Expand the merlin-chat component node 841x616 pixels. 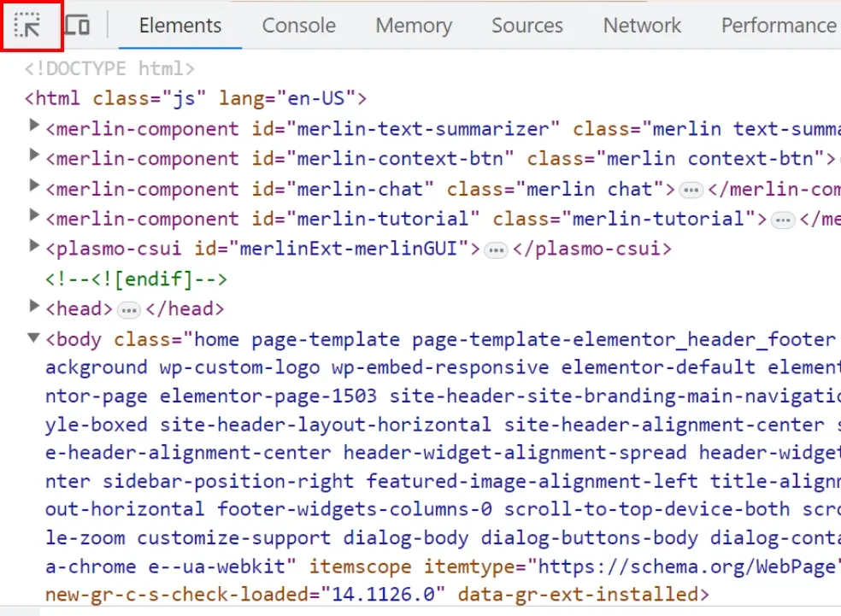click(x=34, y=185)
